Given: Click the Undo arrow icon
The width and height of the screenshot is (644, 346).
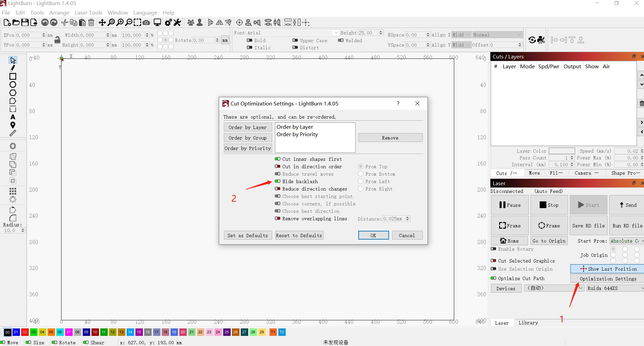Looking at the screenshot, I should [x=45, y=23].
